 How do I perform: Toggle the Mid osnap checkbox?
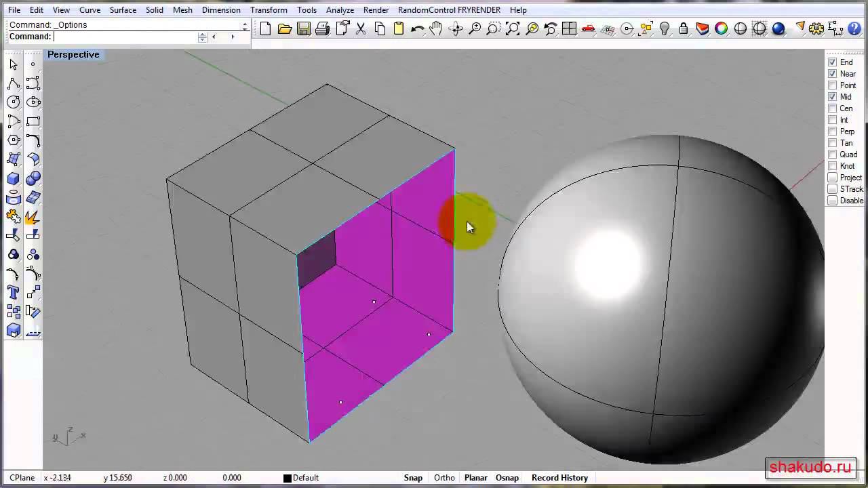833,97
